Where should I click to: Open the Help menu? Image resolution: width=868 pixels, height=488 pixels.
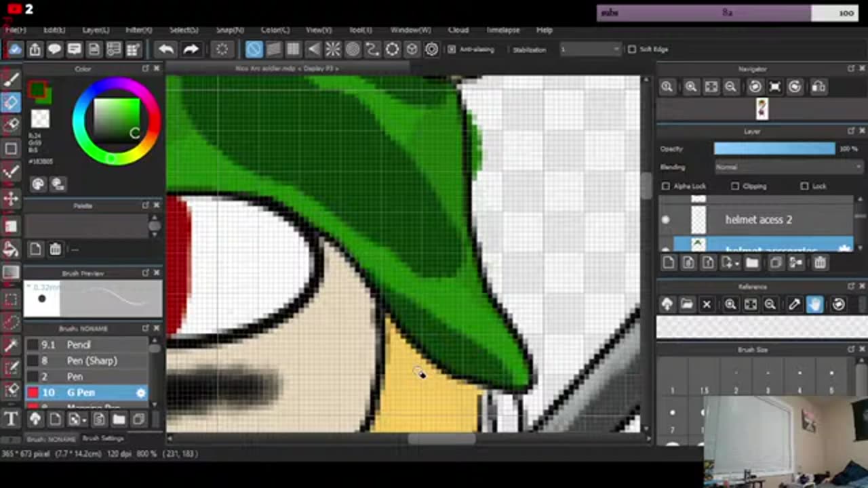tap(544, 30)
